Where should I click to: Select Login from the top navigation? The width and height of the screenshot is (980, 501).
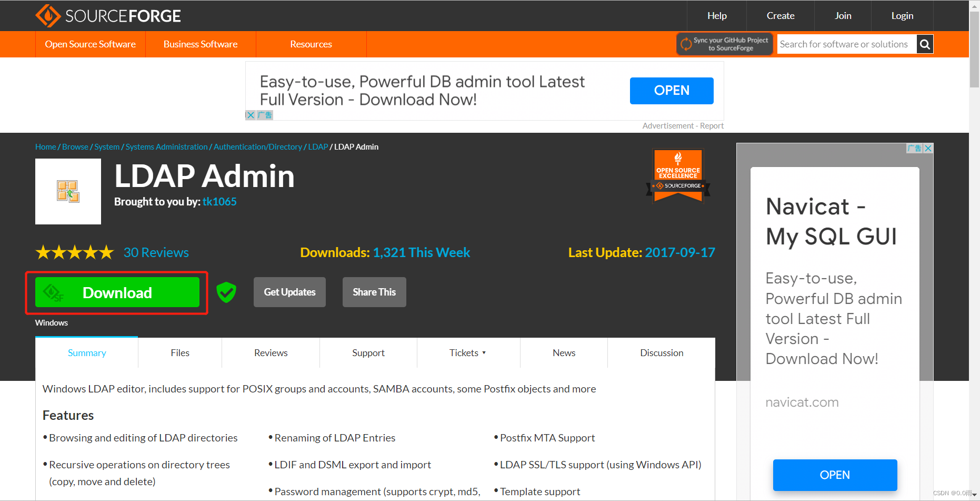902,15
